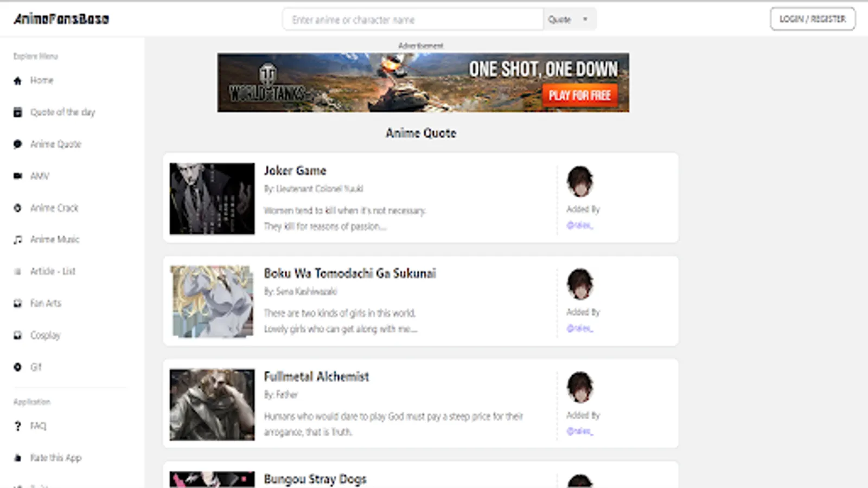
Task: Open the Bungou Stray Dogs quote title
Action: tap(315, 479)
